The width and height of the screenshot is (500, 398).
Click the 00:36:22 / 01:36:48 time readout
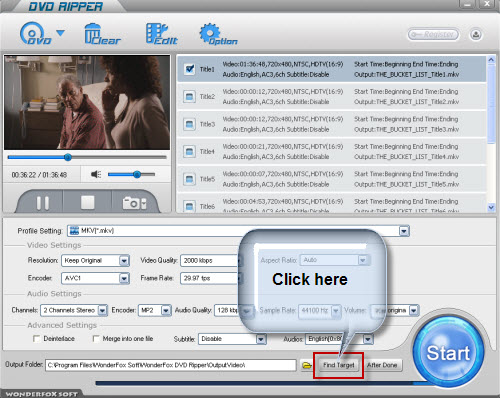(x=39, y=175)
